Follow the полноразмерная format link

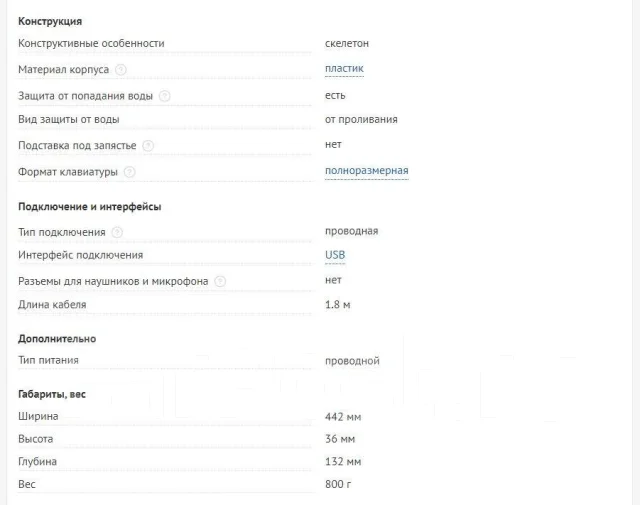pos(367,171)
